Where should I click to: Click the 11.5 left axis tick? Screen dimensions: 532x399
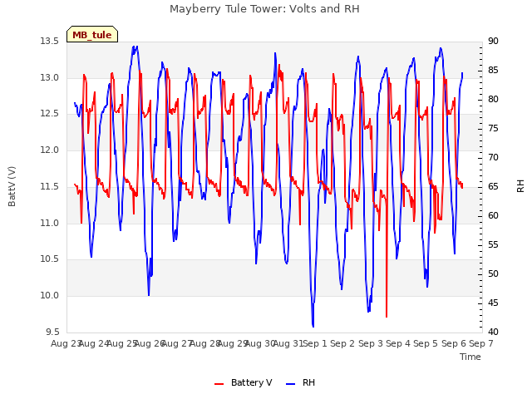(49, 186)
